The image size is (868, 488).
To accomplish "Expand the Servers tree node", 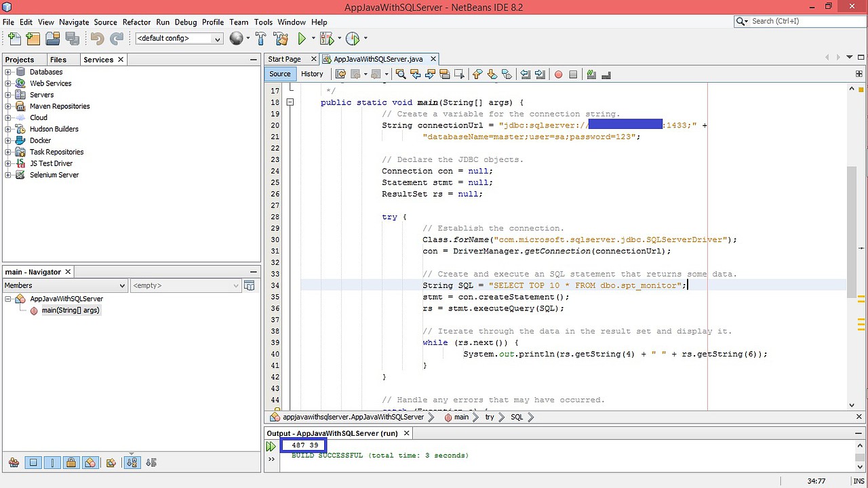I will tap(8, 95).
